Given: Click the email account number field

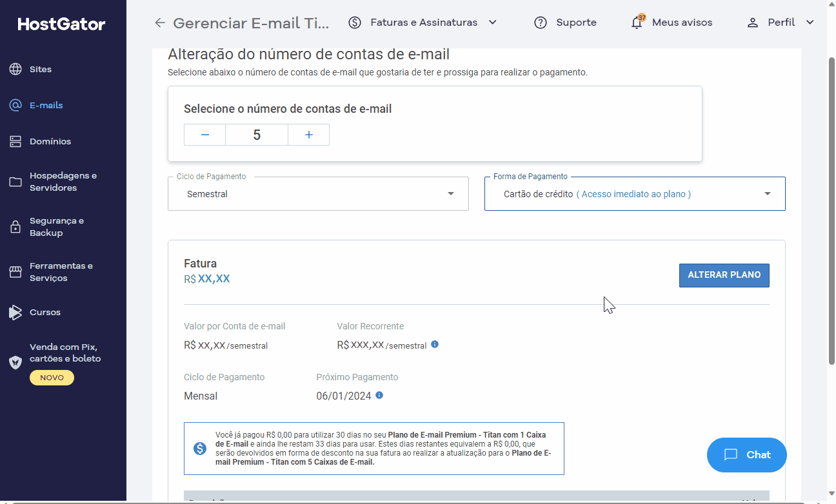Looking at the screenshot, I should tap(257, 135).
